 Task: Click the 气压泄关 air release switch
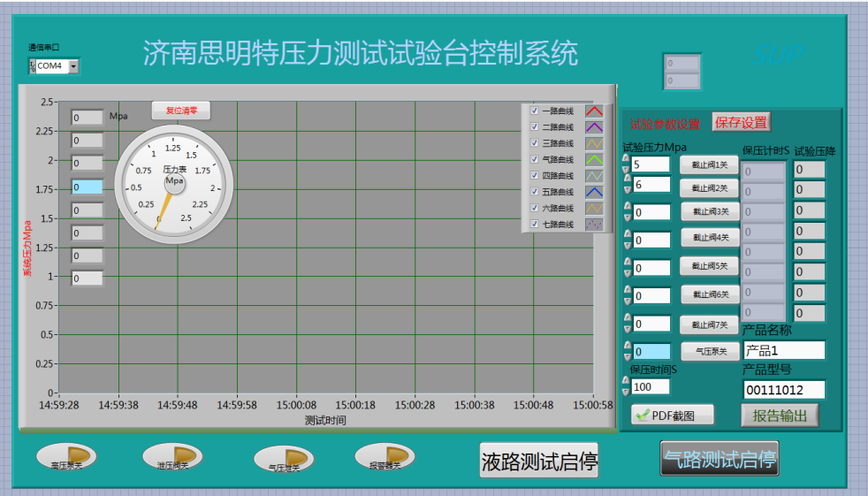point(284,460)
